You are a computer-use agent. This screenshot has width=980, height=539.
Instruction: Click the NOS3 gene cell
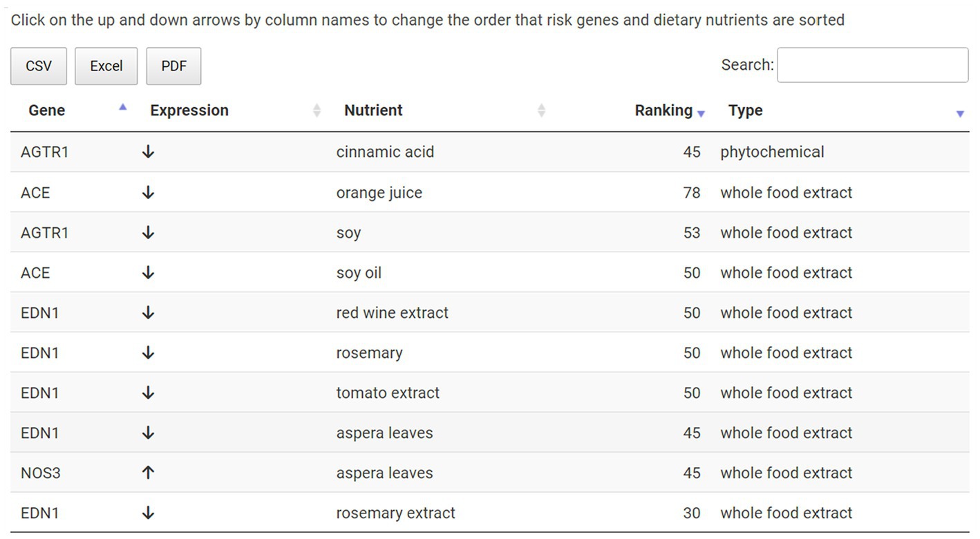pos(41,473)
